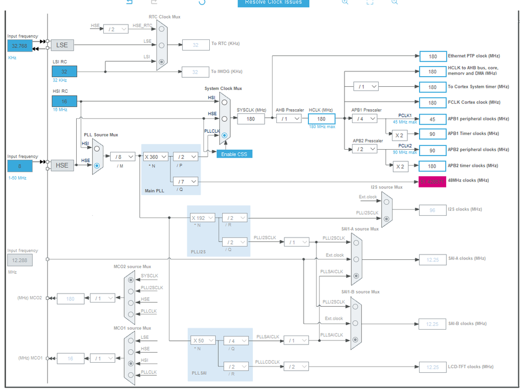Select PLLCLK in the System Clock Mux
Image resolution: width=532 pixels, height=392 pixels.
[x=224, y=135]
